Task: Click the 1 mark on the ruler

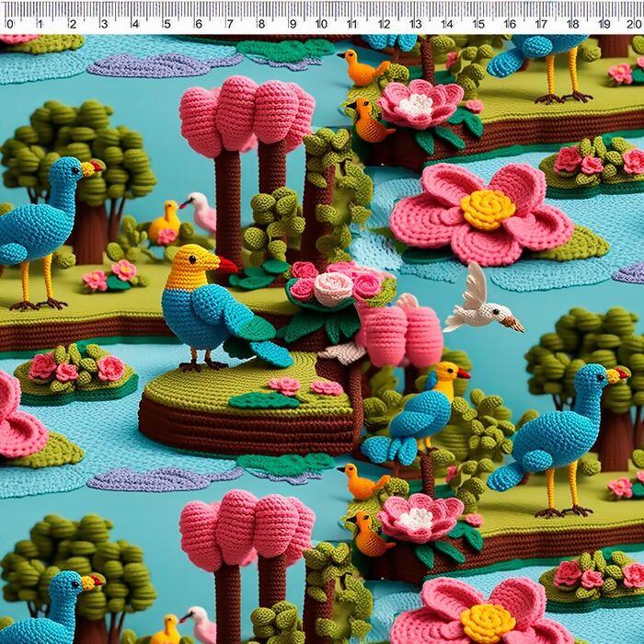Action: pos(40,22)
